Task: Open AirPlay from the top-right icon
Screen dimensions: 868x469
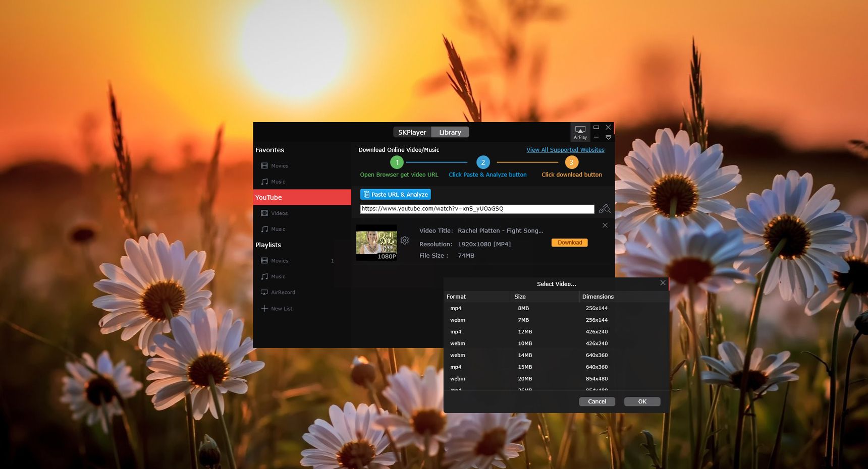Action: click(580, 132)
